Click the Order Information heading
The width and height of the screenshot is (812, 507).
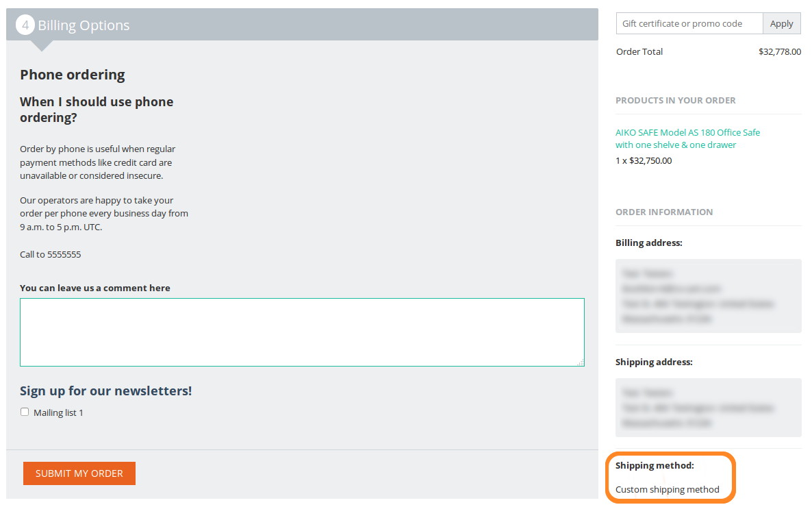pos(664,212)
